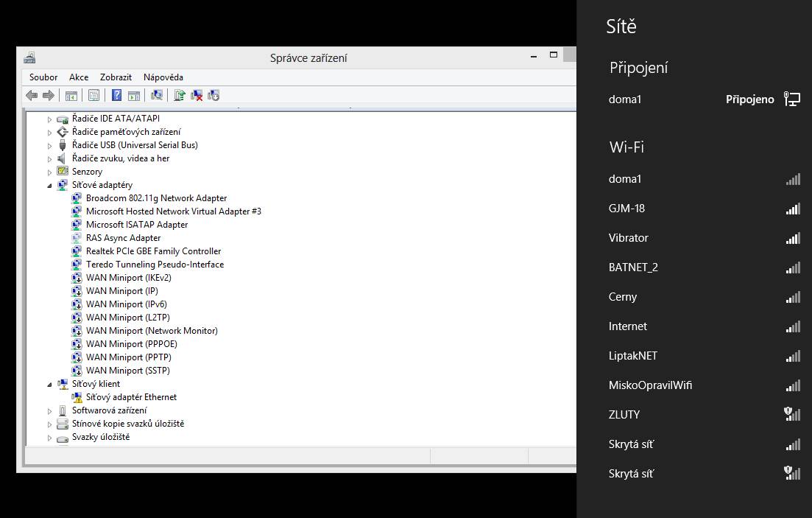Toggle the console tree pane icon
The image size is (812, 518).
71,95
